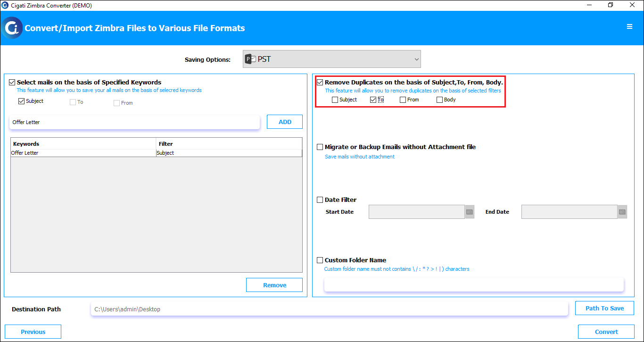Screen dimensions: 644x342
Task: Open the End Date calendar picker icon
Action: click(x=622, y=212)
